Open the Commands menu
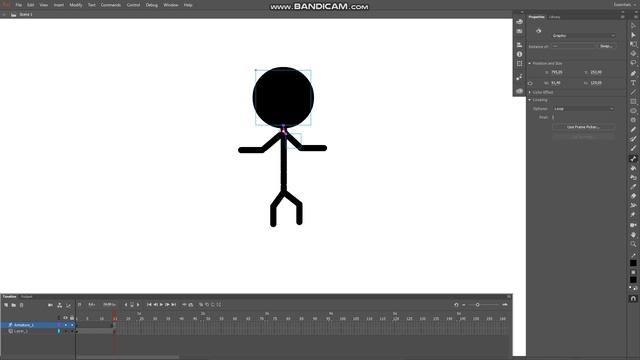Image resolution: width=640 pixels, height=360 pixels. 111,5
